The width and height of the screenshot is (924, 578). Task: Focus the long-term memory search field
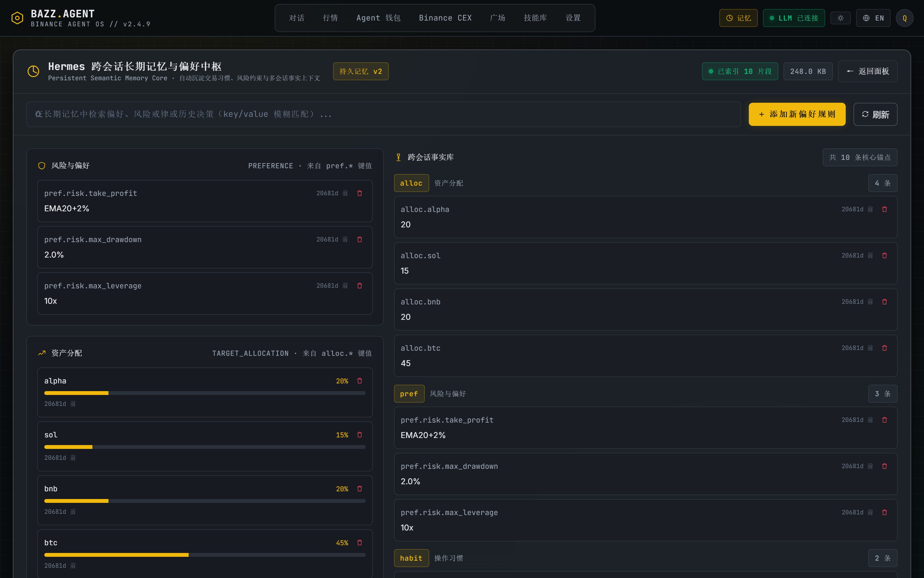click(383, 114)
